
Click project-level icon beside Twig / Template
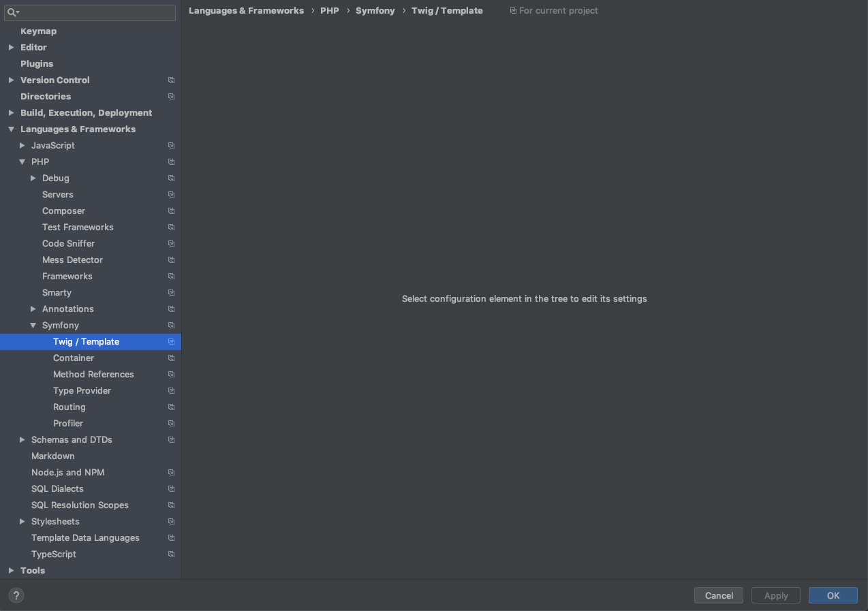[171, 342]
